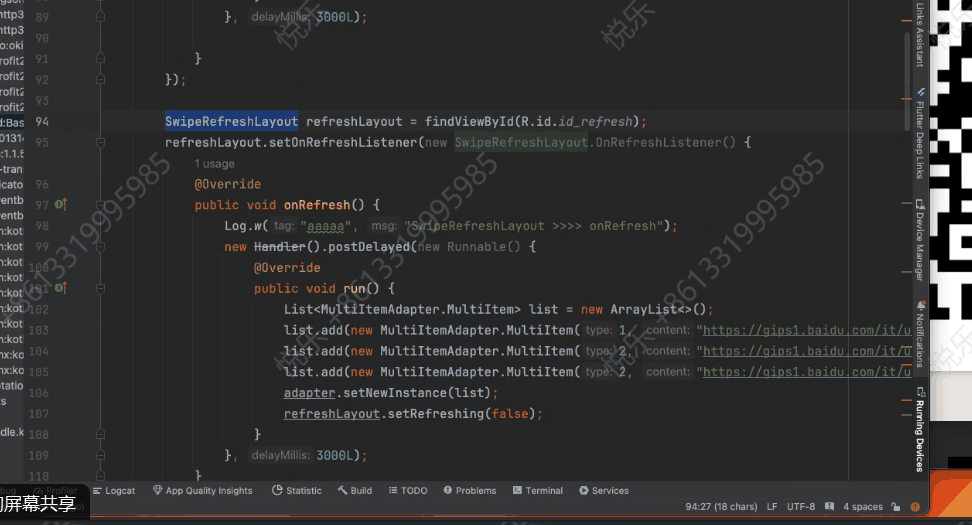Screen dimensions: 972x525
Task: Open the TODO tool window
Action: point(408,490)
